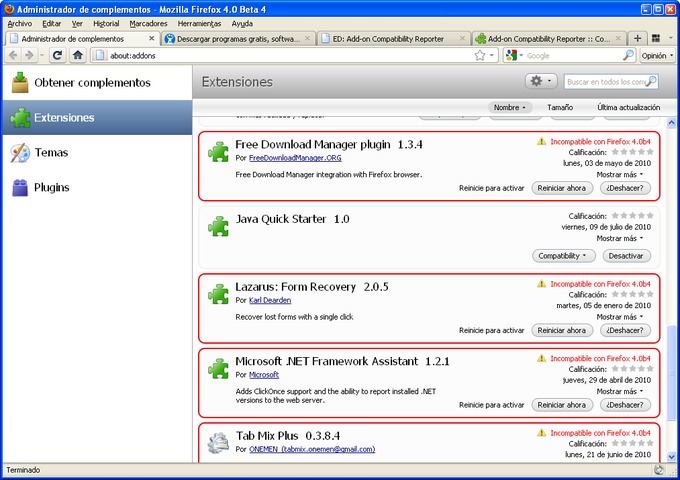Switch to Descargar programas gratis tab

(x=238, y=39)
